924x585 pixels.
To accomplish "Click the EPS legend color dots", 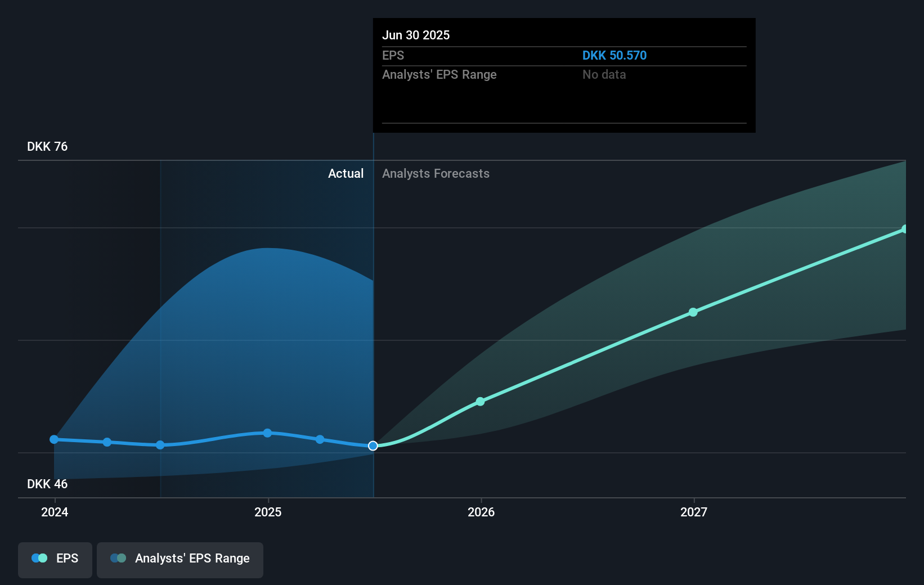I will pyautogui.click(x=39, y=557).
